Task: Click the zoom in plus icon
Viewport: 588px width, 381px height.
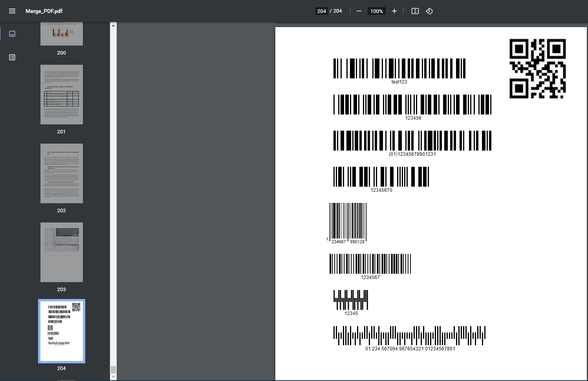Action: 394,11
